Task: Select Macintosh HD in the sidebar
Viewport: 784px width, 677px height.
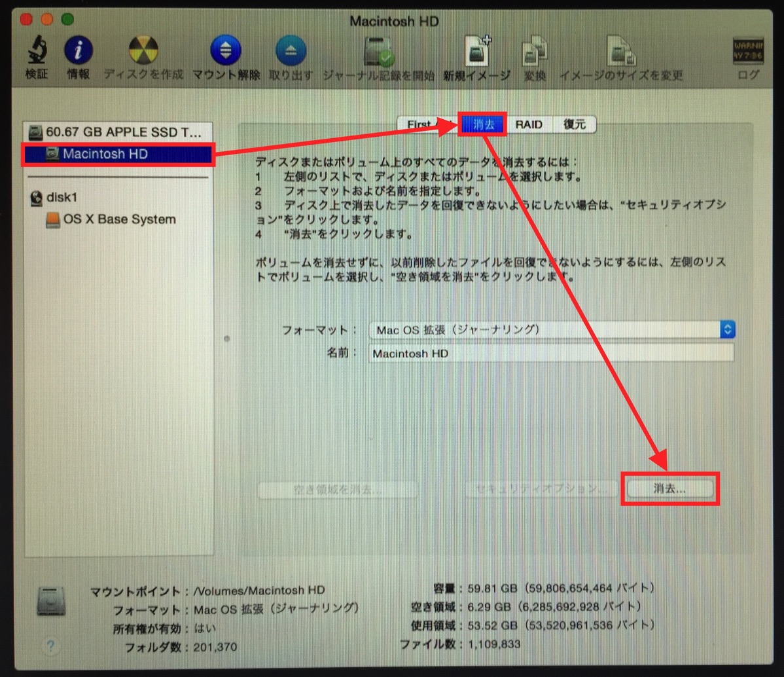Action: point(105,155)
